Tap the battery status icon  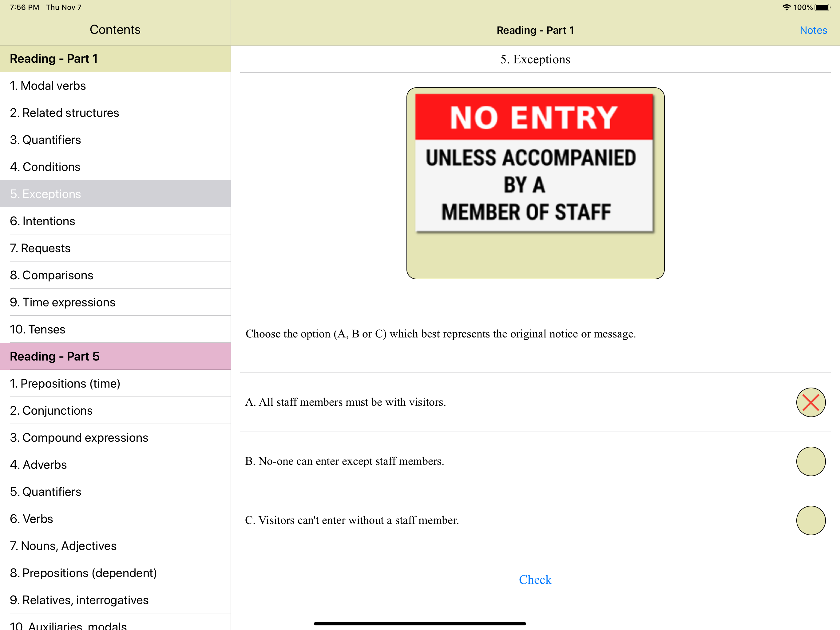click(x=822, y=7)
